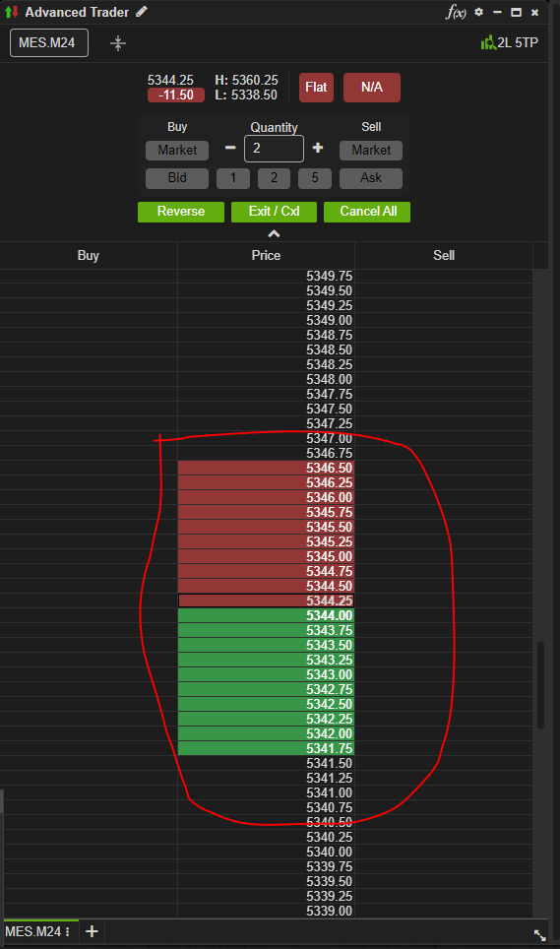Add a new tab with plus icon
Image resolution: width=560 pixels, height=949 pixels.
[92, 931]
